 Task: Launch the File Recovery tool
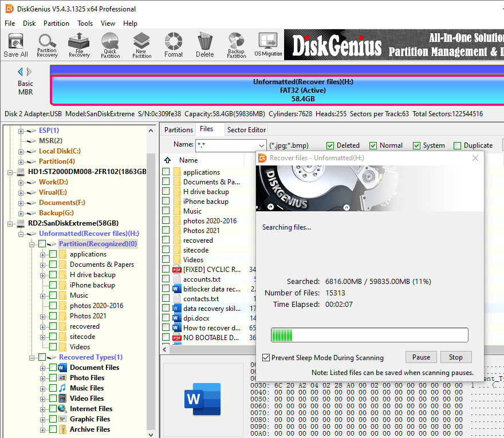tap(78, 45)
